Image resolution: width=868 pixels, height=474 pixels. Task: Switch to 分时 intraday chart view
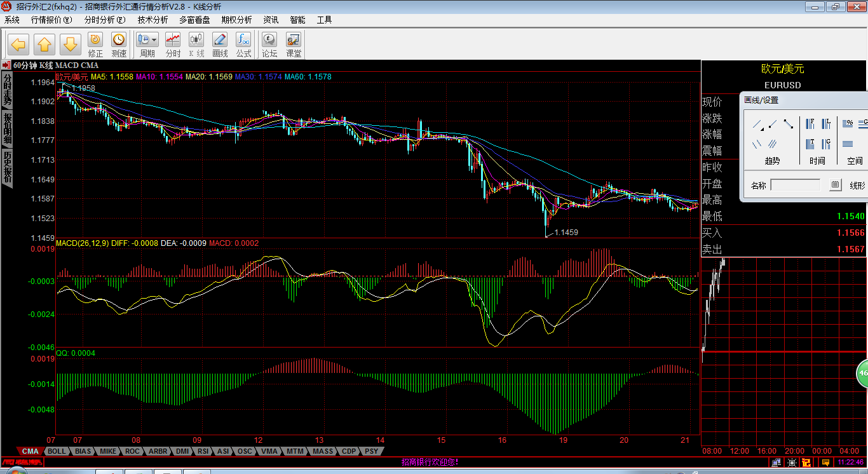(x=173, y=44)
